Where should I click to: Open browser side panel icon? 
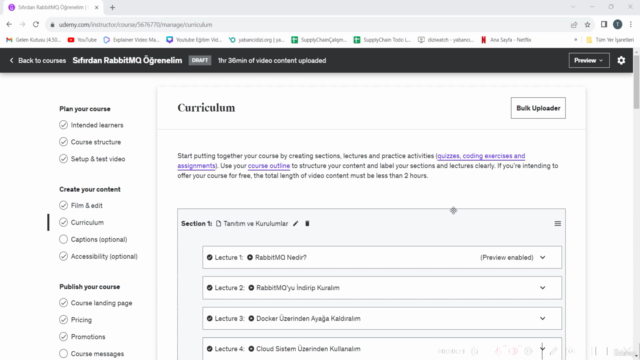(x=604, y=24)
